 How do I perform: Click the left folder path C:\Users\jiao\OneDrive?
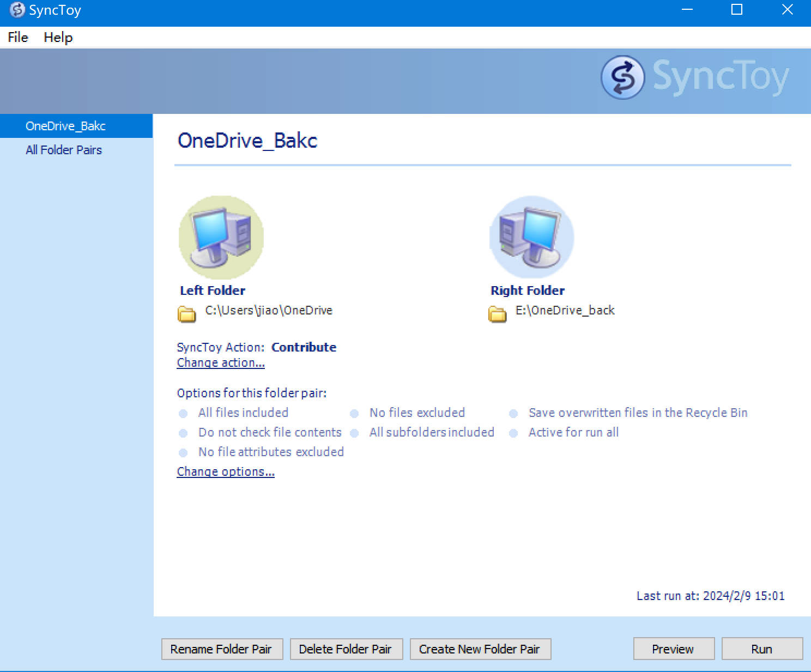pyautogui.click(x=269, y=310)
